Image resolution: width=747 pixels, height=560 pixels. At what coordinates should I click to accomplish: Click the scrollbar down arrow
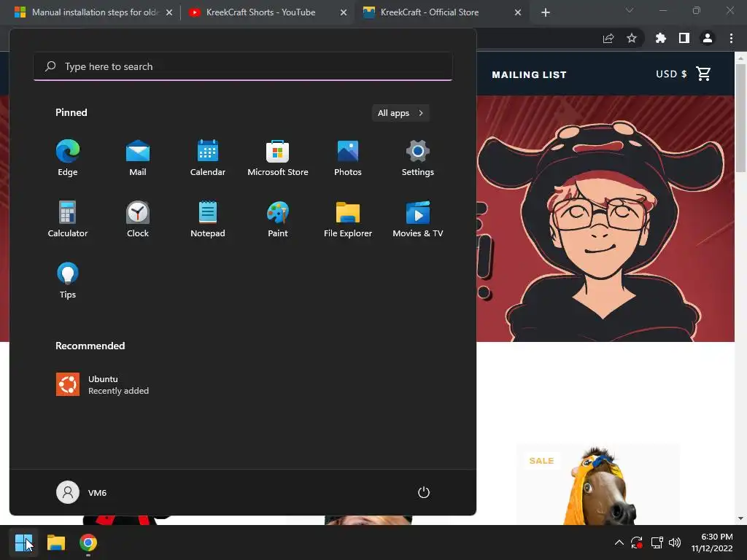point(740,518)
